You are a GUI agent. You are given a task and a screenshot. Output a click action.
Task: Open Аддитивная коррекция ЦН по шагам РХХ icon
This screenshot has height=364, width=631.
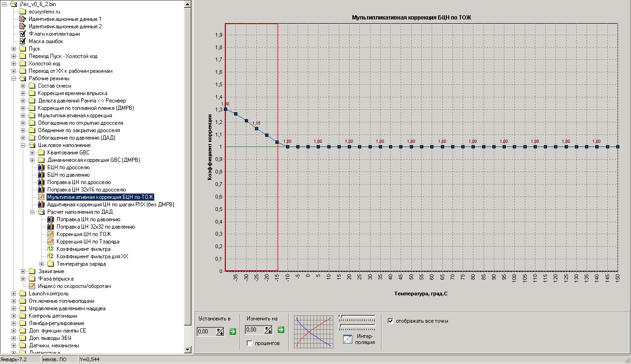(x=41, y=204)
